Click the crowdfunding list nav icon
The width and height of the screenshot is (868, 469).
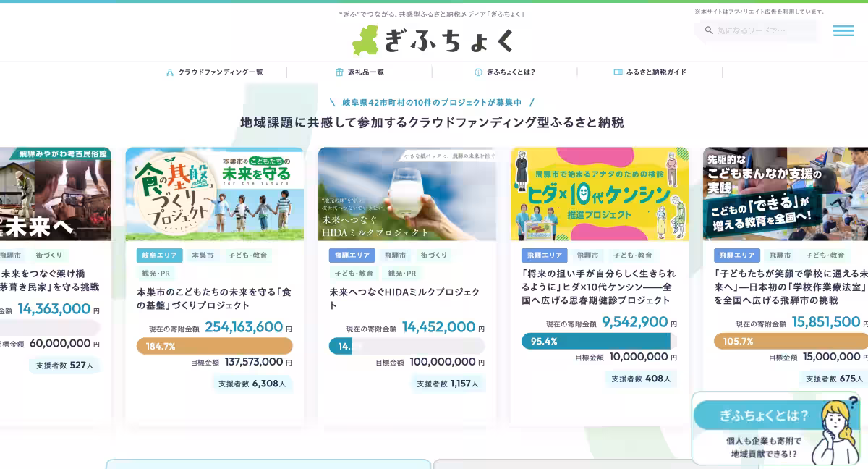click(x=170, y=72)
